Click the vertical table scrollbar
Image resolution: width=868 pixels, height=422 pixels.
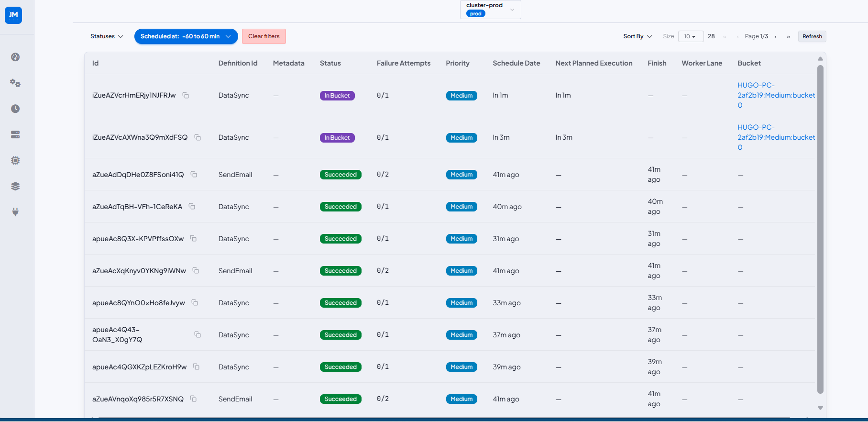pos(820,230)
